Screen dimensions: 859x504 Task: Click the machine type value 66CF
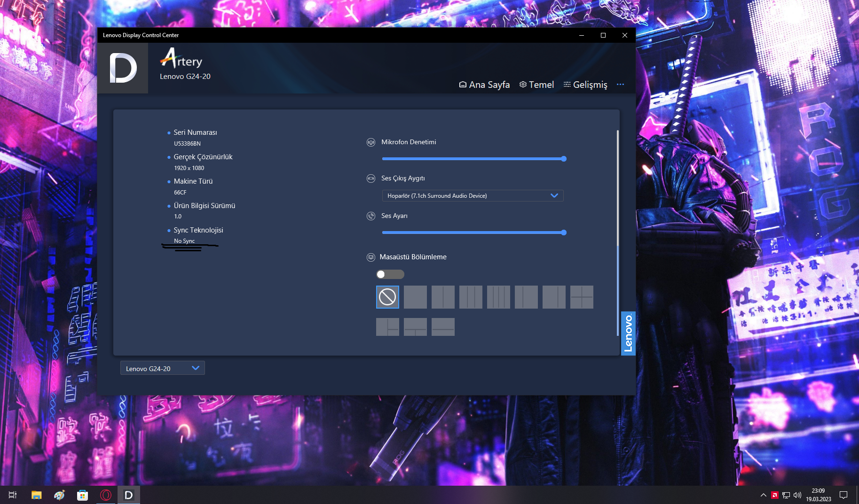tap(180, 193)
